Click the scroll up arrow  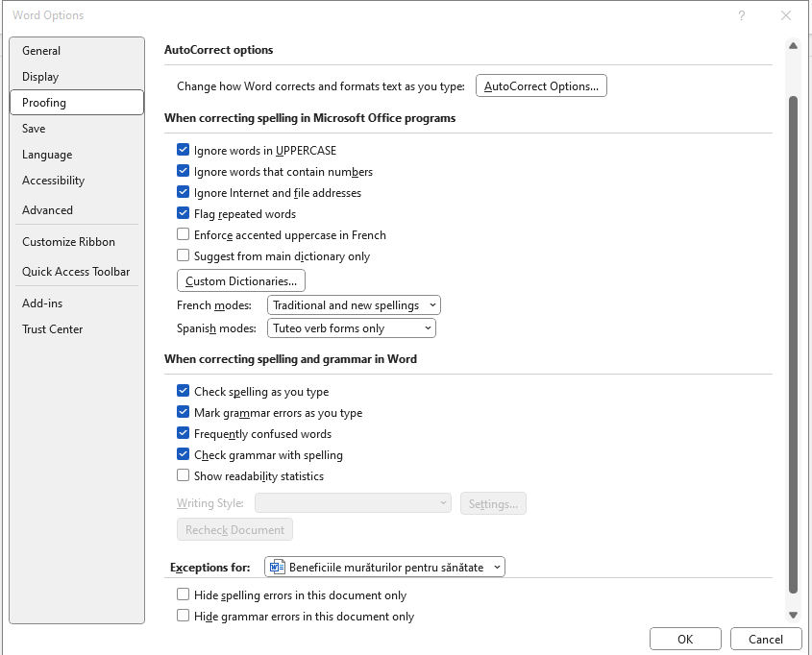(x=793, y=46)
